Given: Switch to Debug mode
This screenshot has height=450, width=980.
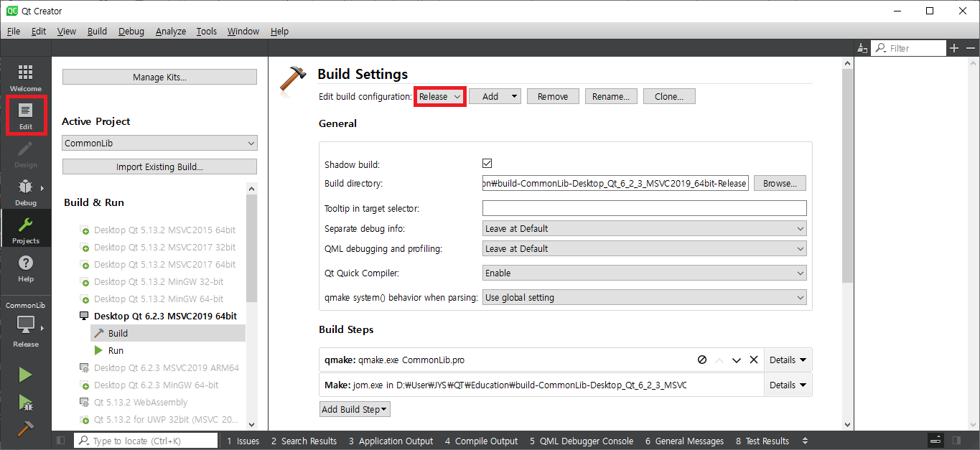Looking at the screenshot, I should pyautogui.click(x=25, y=192).
